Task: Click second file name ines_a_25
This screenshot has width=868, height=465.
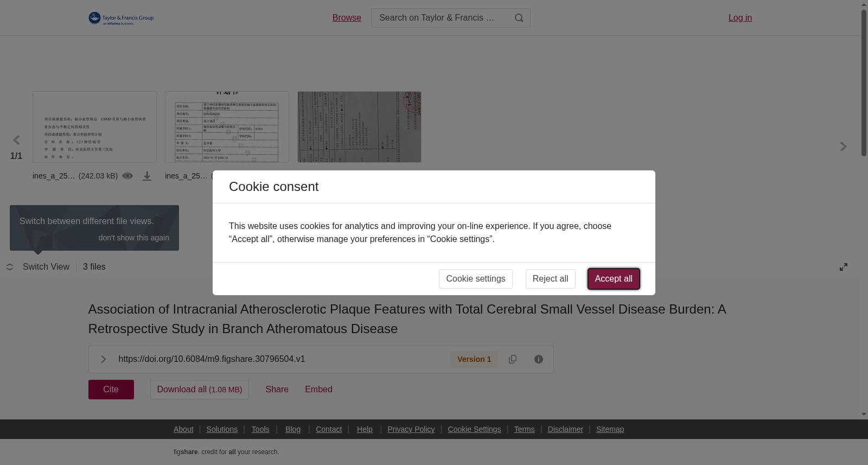Action: (x=186, y=176)
